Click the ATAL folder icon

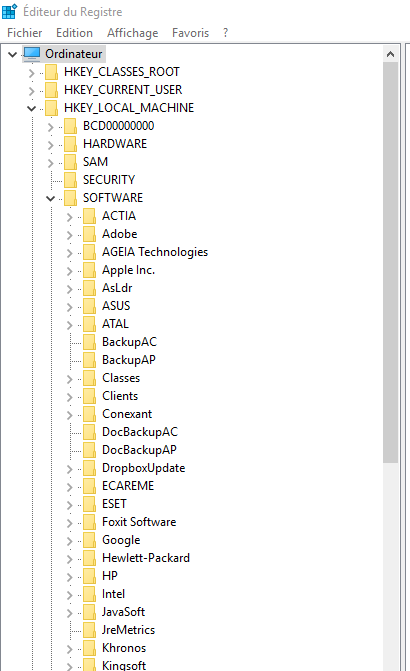click(x=89, y=324)
